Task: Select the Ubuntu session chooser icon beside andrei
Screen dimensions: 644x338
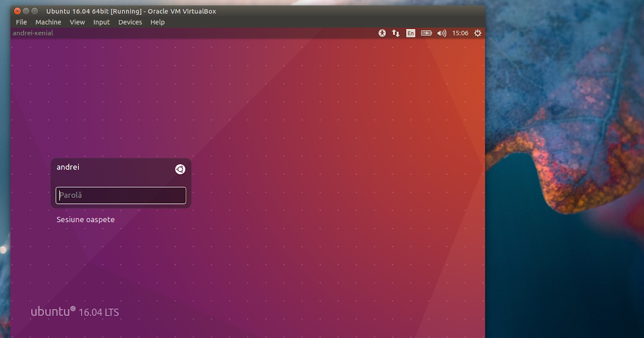Action: pos(180,169)
